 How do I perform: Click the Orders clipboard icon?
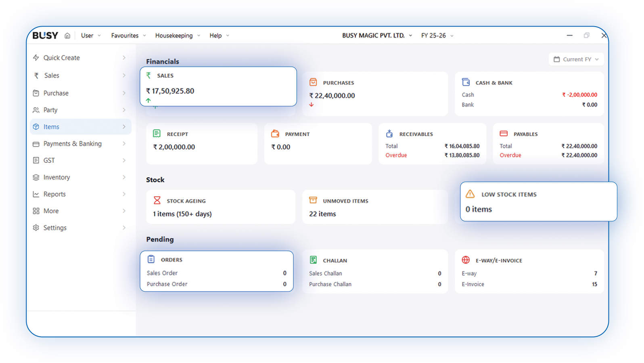pos(151,259)
